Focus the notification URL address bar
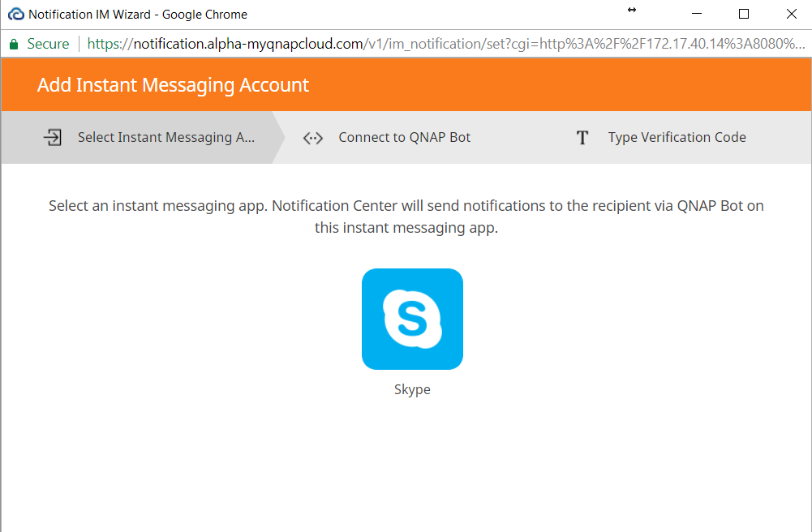Screen dimensions: 812x532 pyautogui.click(x=446, y=44)
